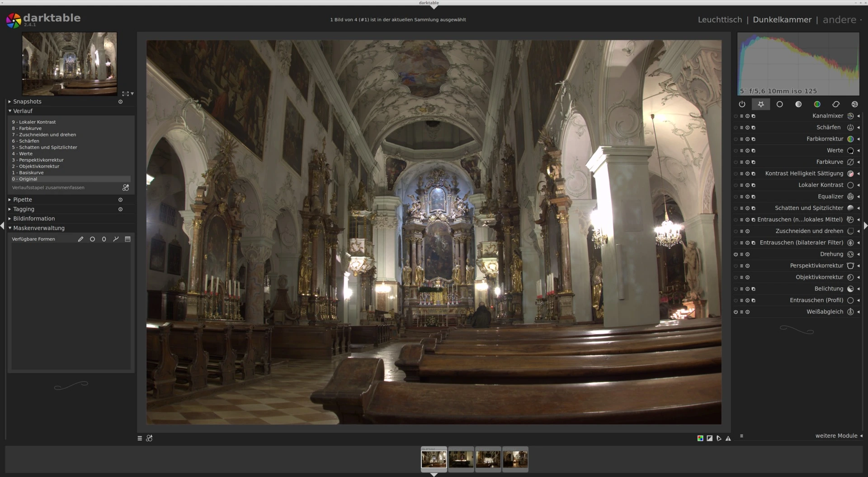Switch to Leuchttisch view
Viewport: 868px width, 477px height.
720,20
